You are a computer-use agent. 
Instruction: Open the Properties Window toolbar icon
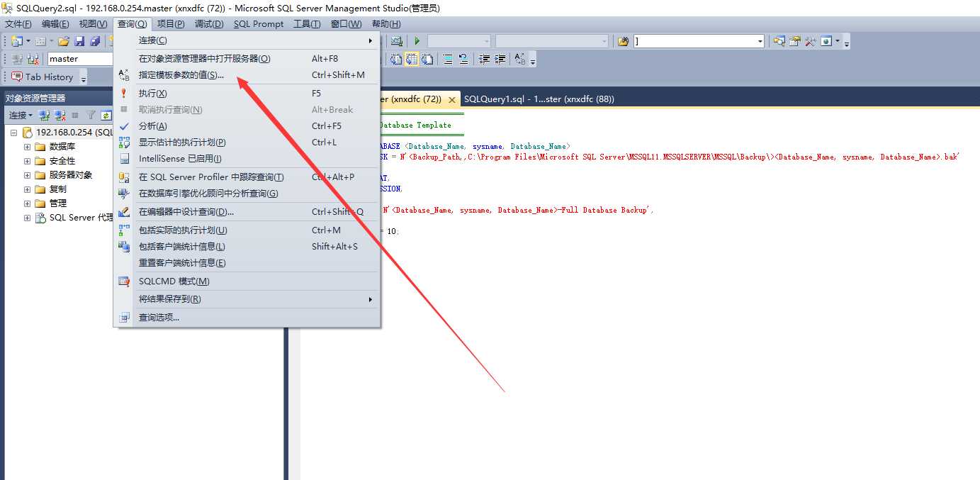[794, 41]
